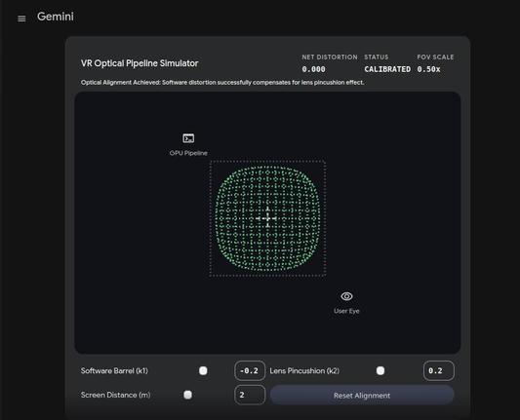Image resolution: width=520 pixels, height=420 pixels.
Task: Click the NET DISTORTION header label
Action: click(330, 57)
